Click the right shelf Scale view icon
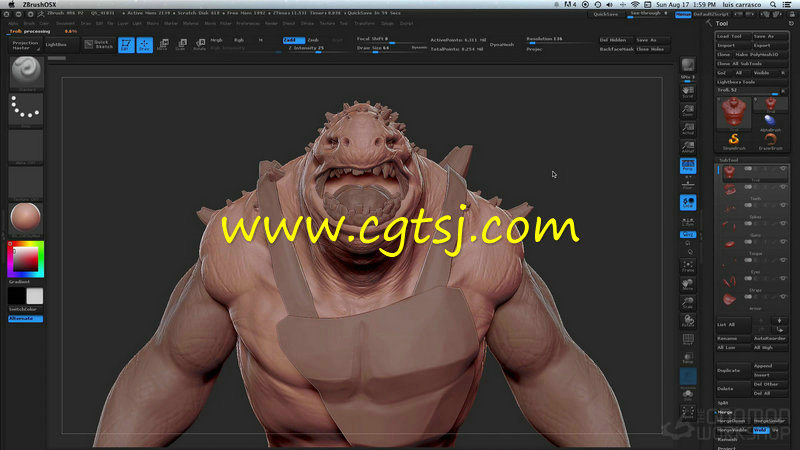 click(688, 303)
